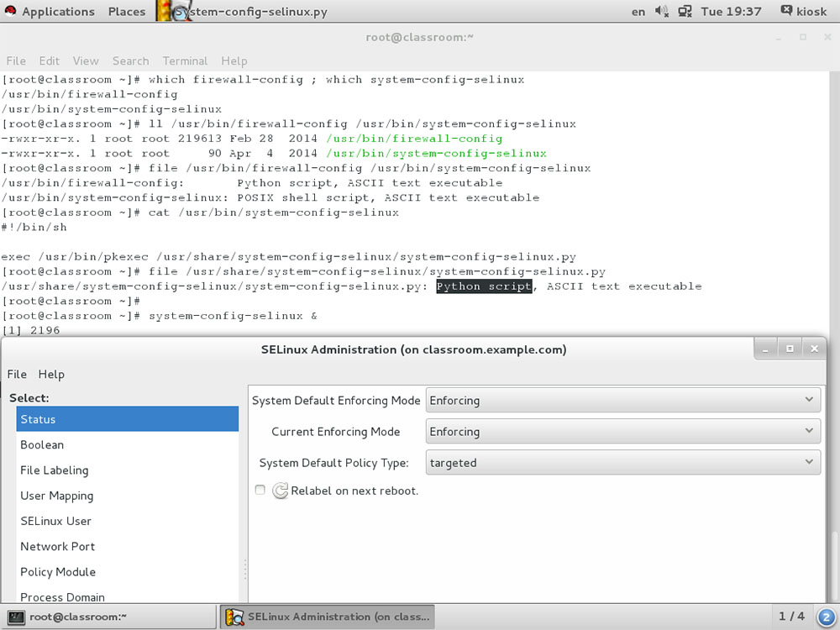840x630 pixels.
Task: Open System Default Enforcing Mode dropdown
Action: click(x=623, y=400)
